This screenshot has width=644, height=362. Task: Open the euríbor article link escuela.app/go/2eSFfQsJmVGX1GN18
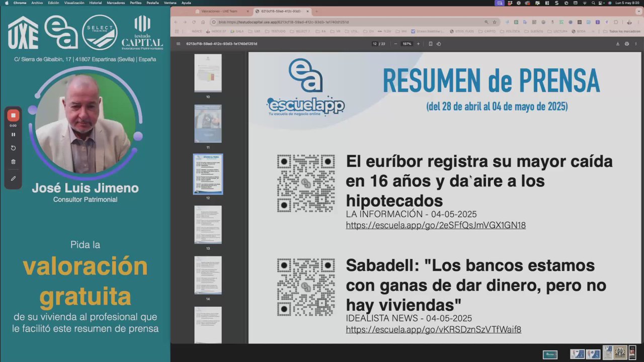click(x=436, y=225)
